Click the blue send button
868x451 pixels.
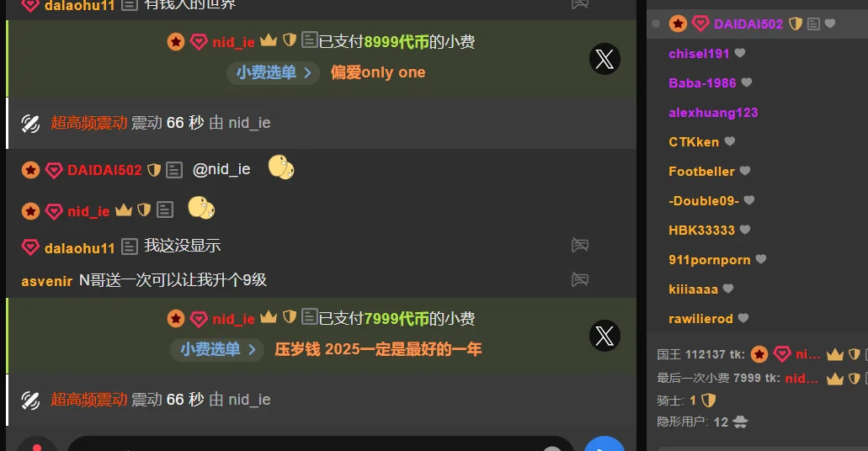604,444
